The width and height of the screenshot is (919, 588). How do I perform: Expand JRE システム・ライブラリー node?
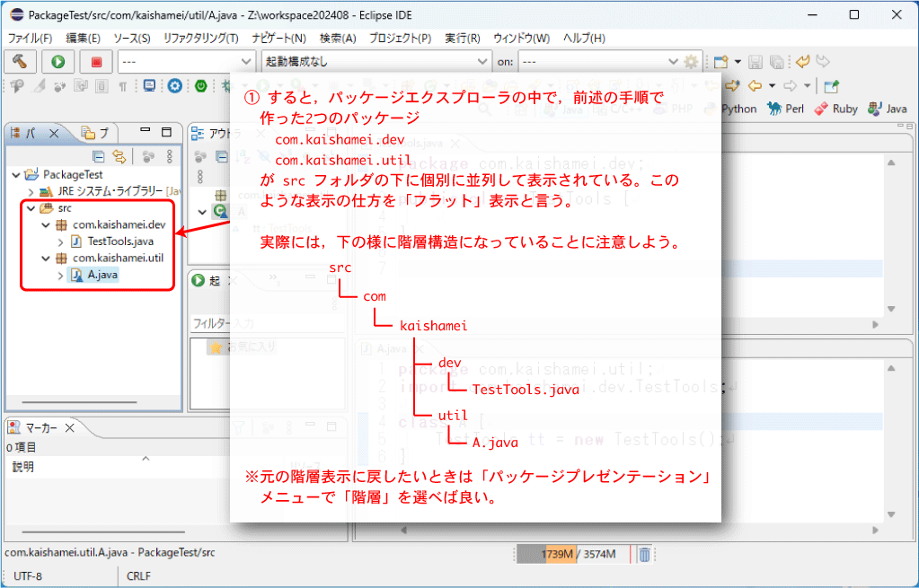coord(31,191)
